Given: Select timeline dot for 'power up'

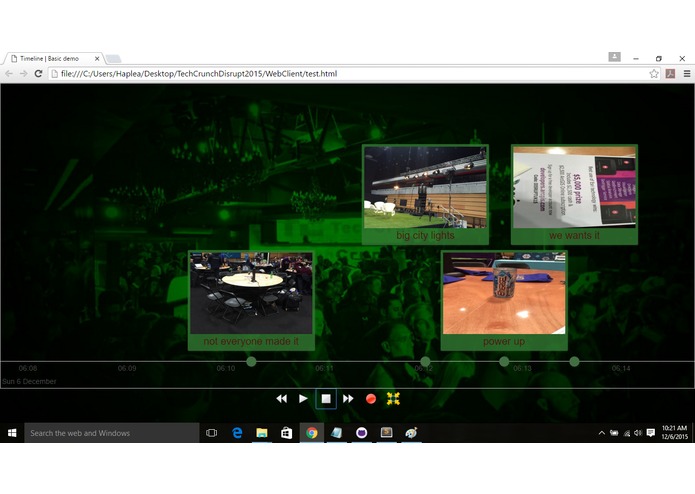Looking at the screenshot, I should pos(504,362).
